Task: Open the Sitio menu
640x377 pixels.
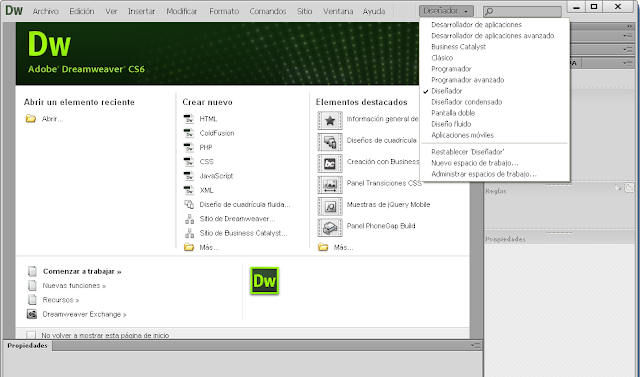Action: [304, 11]
